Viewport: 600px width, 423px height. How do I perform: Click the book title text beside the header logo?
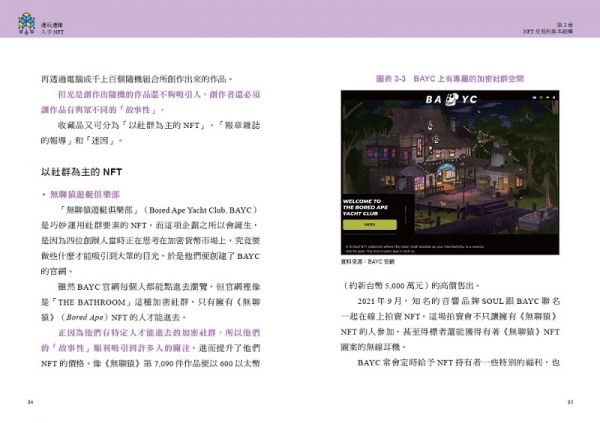click(52, 28)
